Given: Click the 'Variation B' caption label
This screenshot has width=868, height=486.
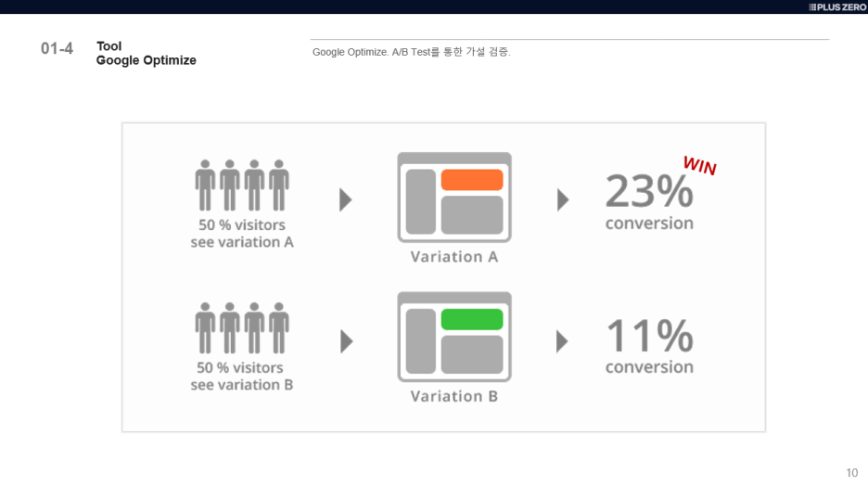Looking at the screenshot, I should 453,396.
